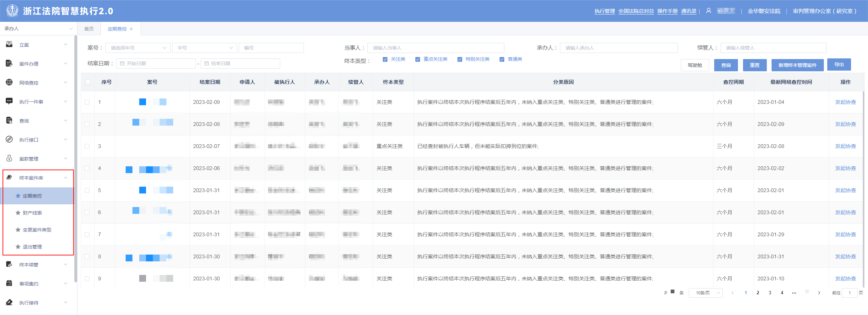868x315 pixels.
Task: Open the 请选择年号 dropdown
Action: click(x=138, y=48)
